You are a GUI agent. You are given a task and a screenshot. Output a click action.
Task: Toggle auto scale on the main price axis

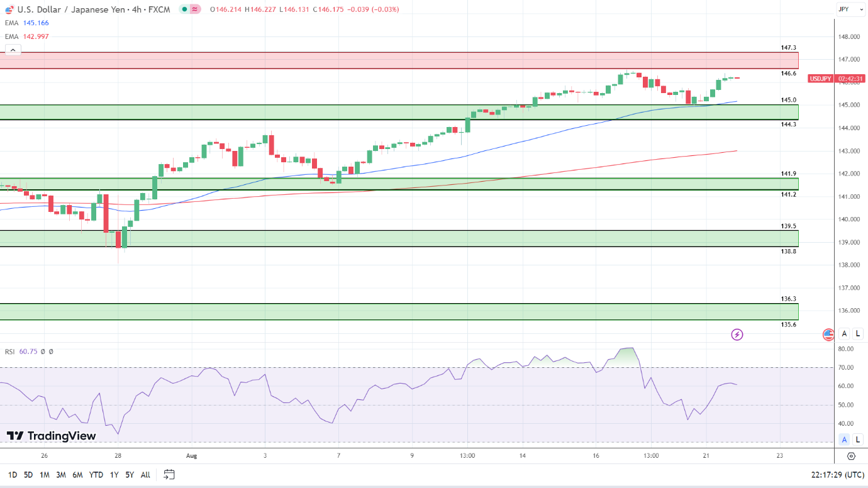point(845,334)
